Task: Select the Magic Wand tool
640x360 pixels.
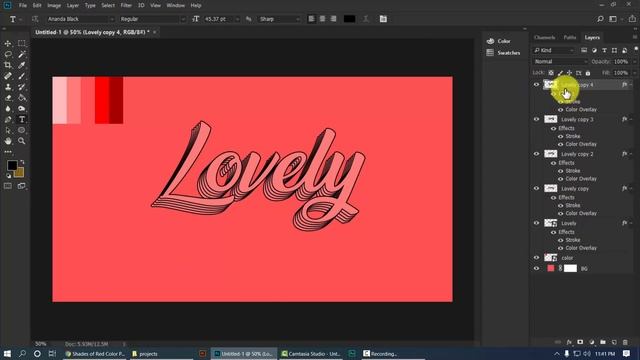Action: point(22,54)
